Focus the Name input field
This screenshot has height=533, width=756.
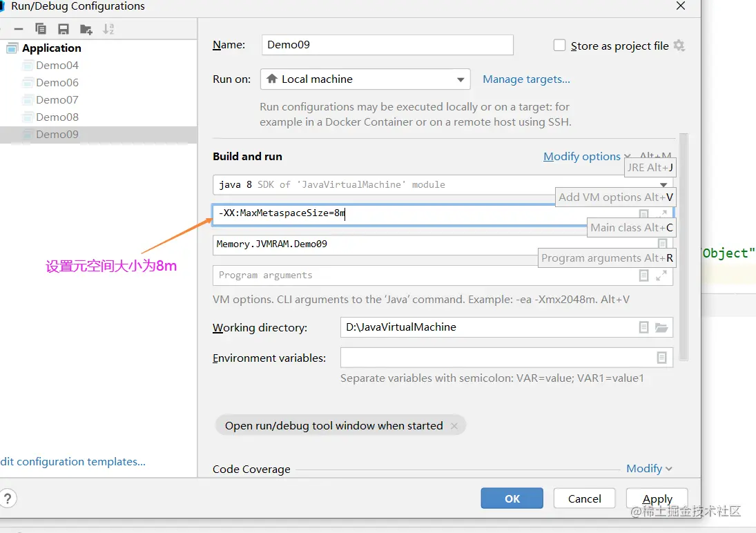[387, 45]
